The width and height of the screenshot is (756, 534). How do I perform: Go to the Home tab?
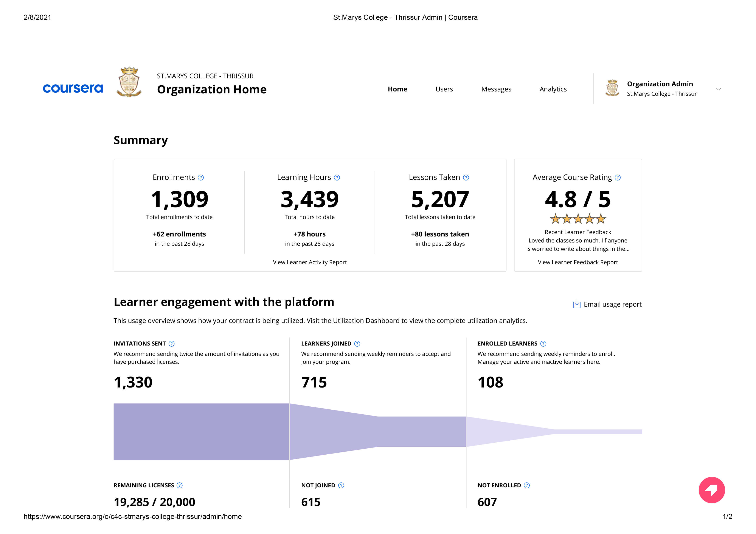pyautogui.click(x=397, y=89)
